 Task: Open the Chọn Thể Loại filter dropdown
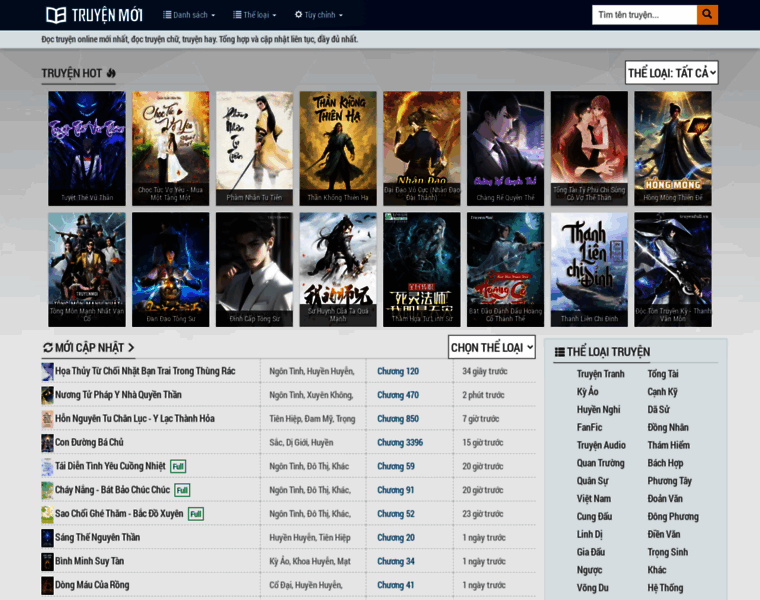tap(492, 347)
